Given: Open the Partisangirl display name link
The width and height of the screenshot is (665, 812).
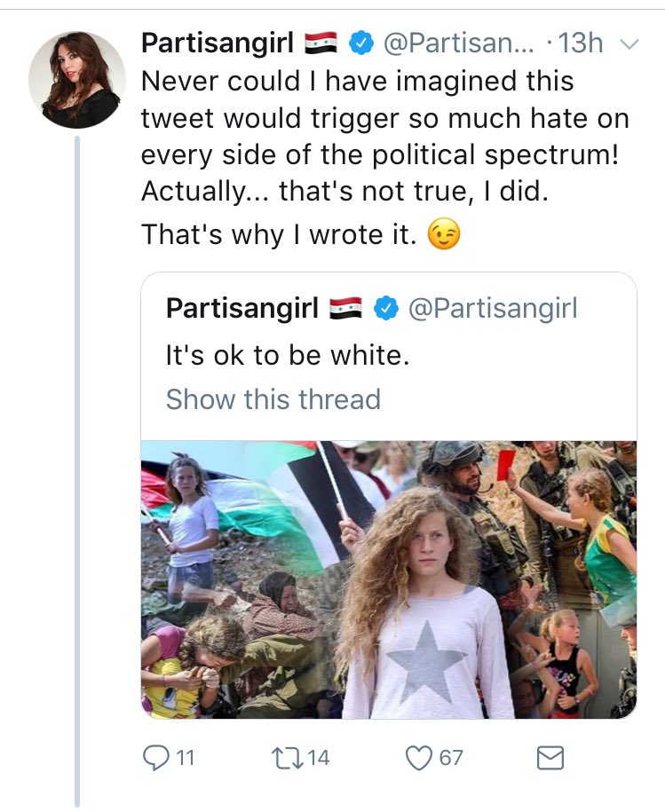Looking at the screenshot, I should point(217,43).
